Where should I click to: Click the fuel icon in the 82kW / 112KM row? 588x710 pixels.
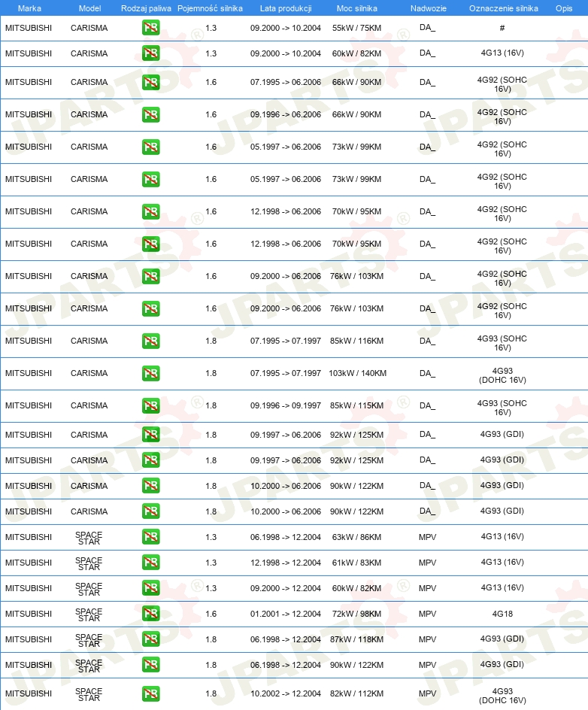[150, 693]
